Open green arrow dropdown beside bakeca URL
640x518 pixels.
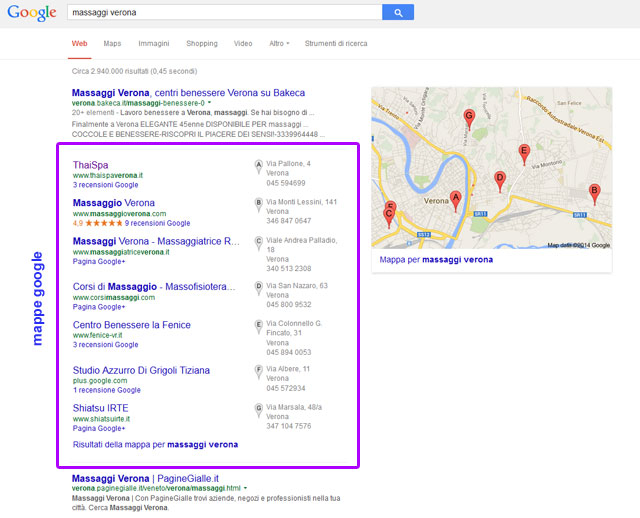click(210, 103)
